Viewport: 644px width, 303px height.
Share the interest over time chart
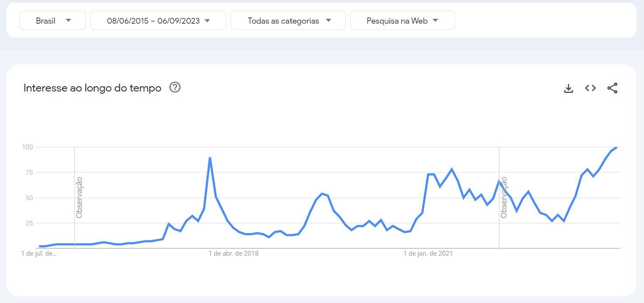612,88
